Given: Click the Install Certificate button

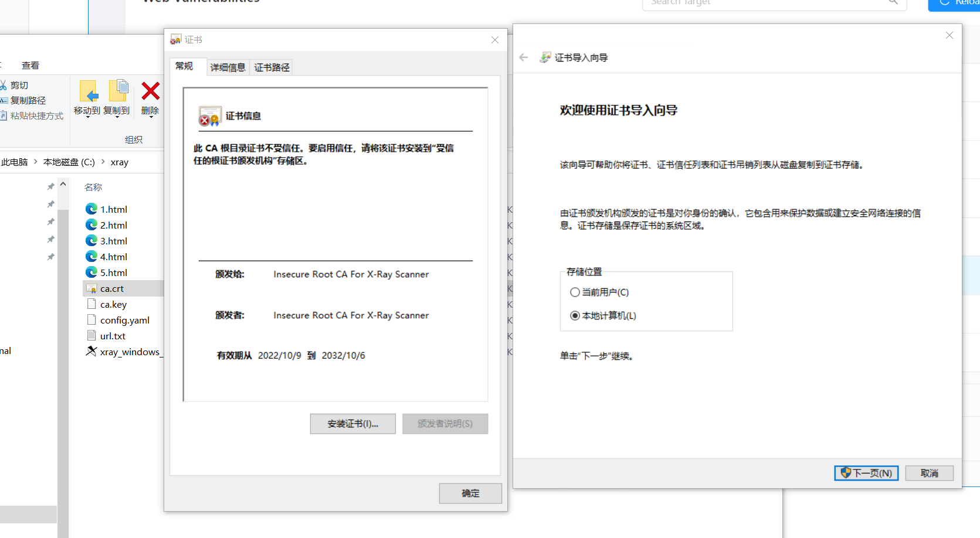Looking at the screenshot, I should 352,424.
